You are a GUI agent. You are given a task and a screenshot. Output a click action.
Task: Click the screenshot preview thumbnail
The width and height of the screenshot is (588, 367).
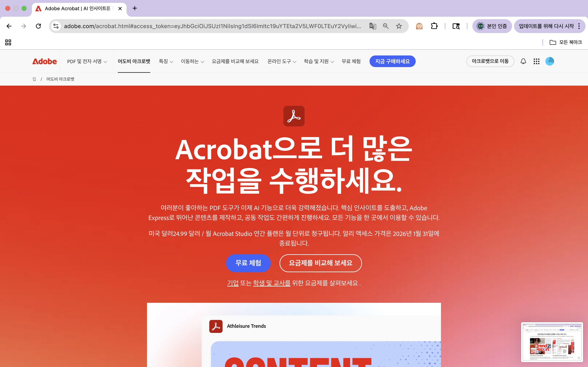(x=552, y=342)
